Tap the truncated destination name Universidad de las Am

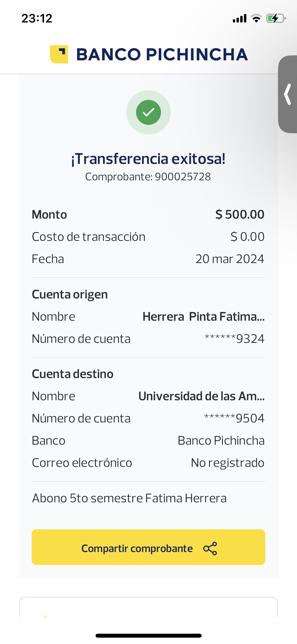click(201, 396)
